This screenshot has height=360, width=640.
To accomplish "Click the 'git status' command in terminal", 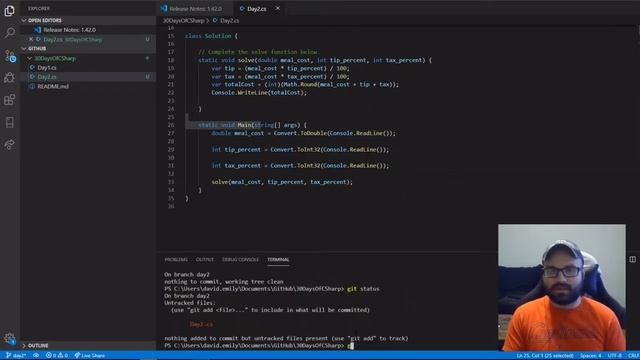I will [x=363, y=289].
